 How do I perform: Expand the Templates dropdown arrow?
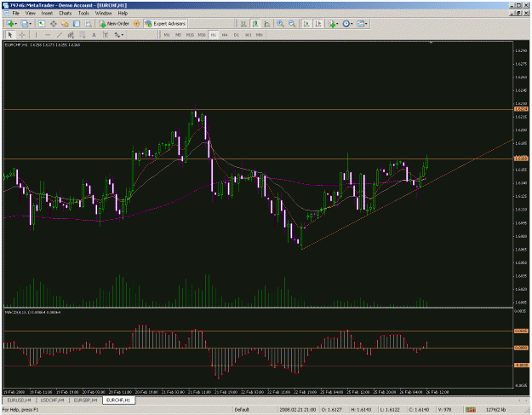[x=366, y=24]
